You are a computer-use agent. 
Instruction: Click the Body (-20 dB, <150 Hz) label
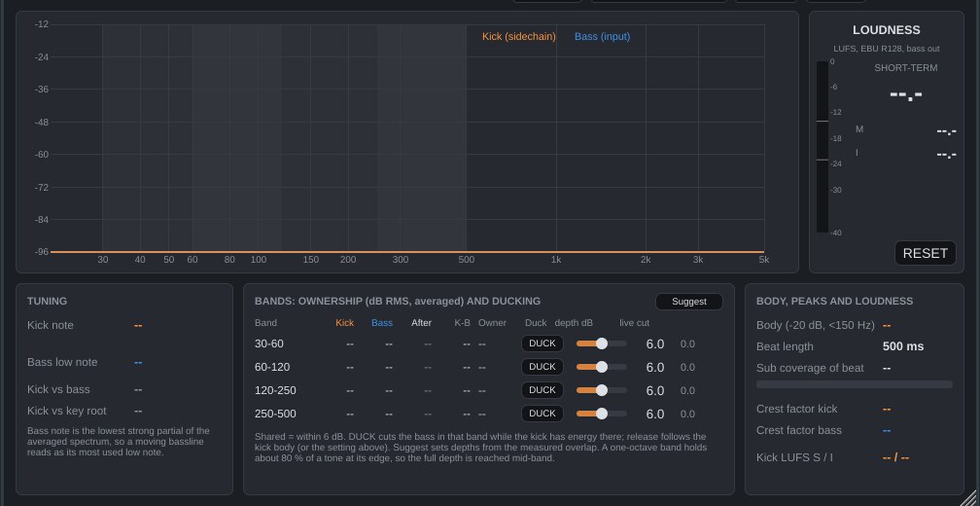pos(815,325)
